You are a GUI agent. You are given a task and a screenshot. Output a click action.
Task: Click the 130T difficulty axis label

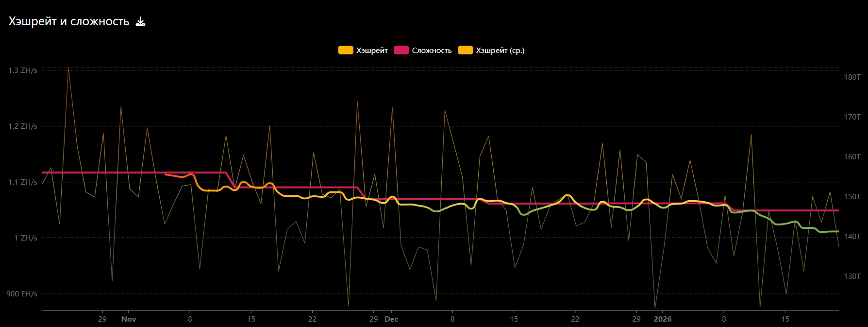click(852, 276)
